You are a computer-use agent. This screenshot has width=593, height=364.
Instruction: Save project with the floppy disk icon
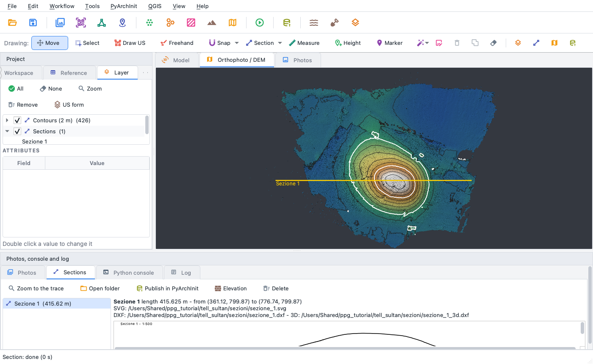coord(33,23)
